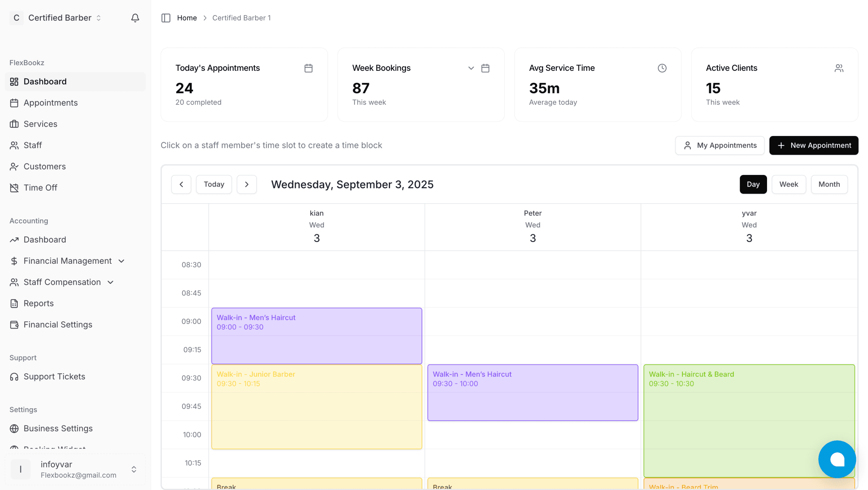
Task: Open Support Tickets in sidebar
Action: tap(54, 376)
